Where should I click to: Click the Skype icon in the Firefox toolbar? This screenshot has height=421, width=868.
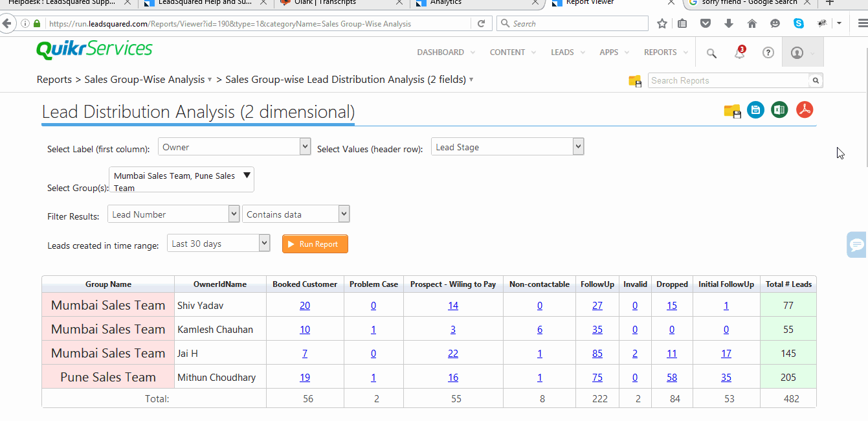pos(798,23)
